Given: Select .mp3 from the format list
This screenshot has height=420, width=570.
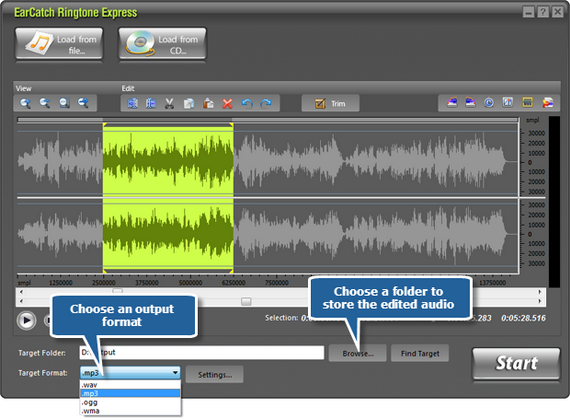Looking at the screenshot, I should pyautogui.click(x=130, y=393).
